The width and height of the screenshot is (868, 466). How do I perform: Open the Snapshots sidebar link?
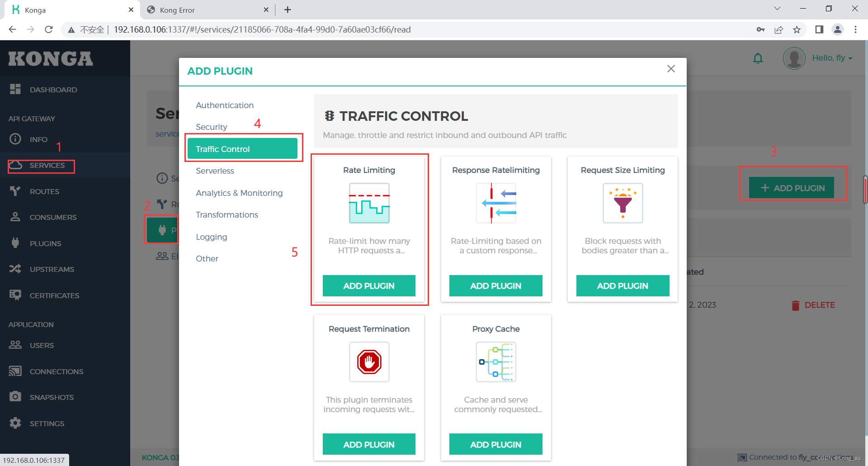pos(52,397)
